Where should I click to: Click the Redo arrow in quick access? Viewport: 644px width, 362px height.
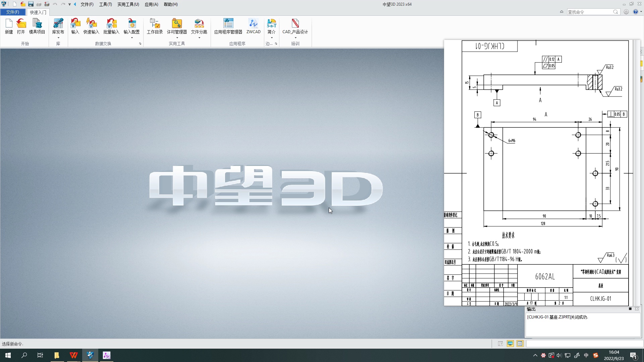[63, 4]
